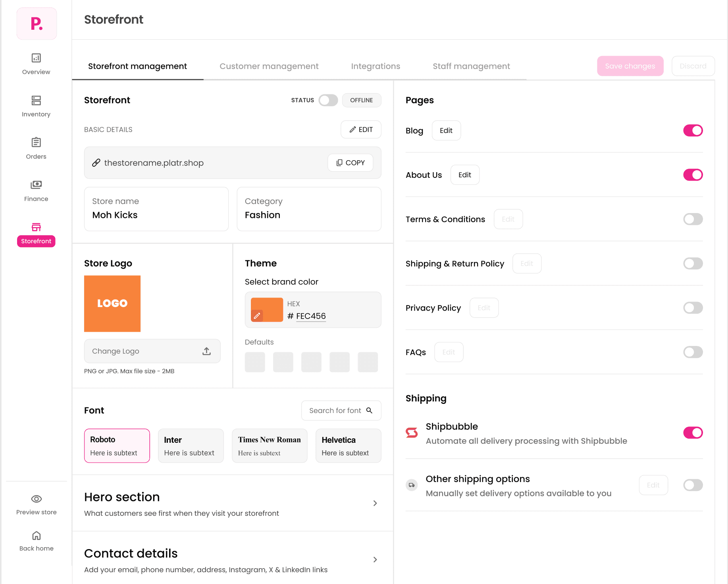This screenshot has height=584, width=728.
Task: Toggle the storefront STATUS switch online
Action: [328, 100]
